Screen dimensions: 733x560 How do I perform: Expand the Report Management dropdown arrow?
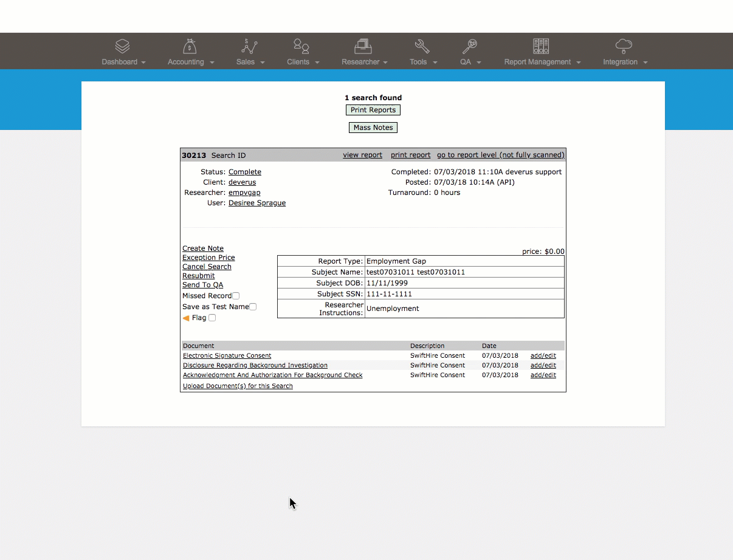(579, 63)
